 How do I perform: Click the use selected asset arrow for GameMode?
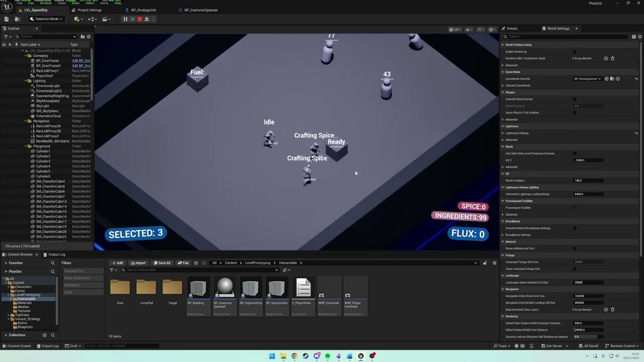coord(606,79)
